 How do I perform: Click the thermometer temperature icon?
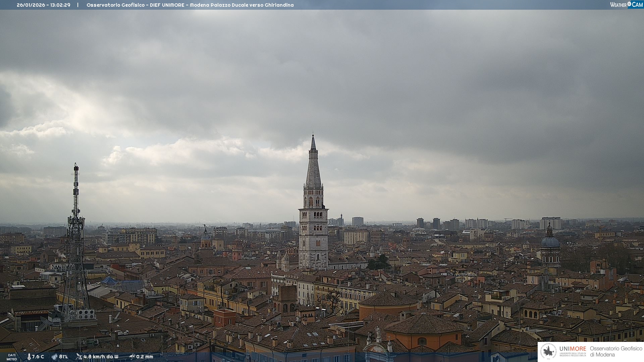tap(29, 357)
